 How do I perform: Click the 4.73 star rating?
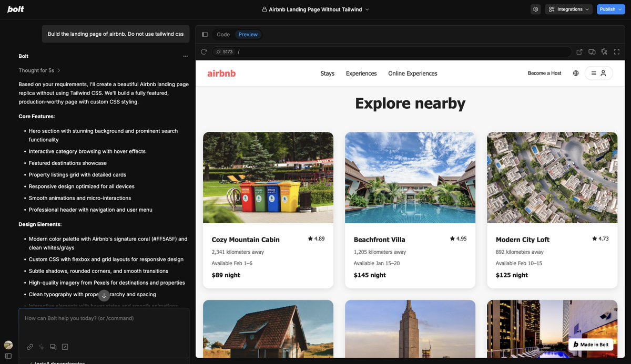point(600,238)
